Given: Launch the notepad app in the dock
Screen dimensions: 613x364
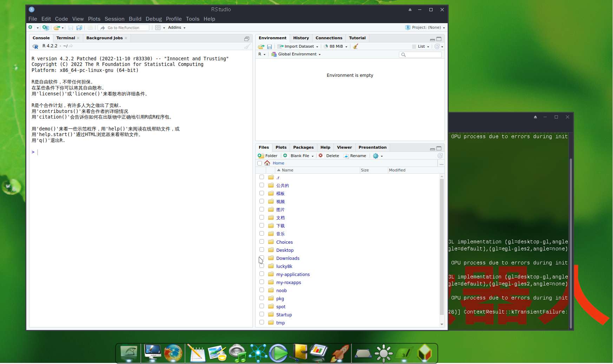Looking at the screenshot, I should [196, 353].
